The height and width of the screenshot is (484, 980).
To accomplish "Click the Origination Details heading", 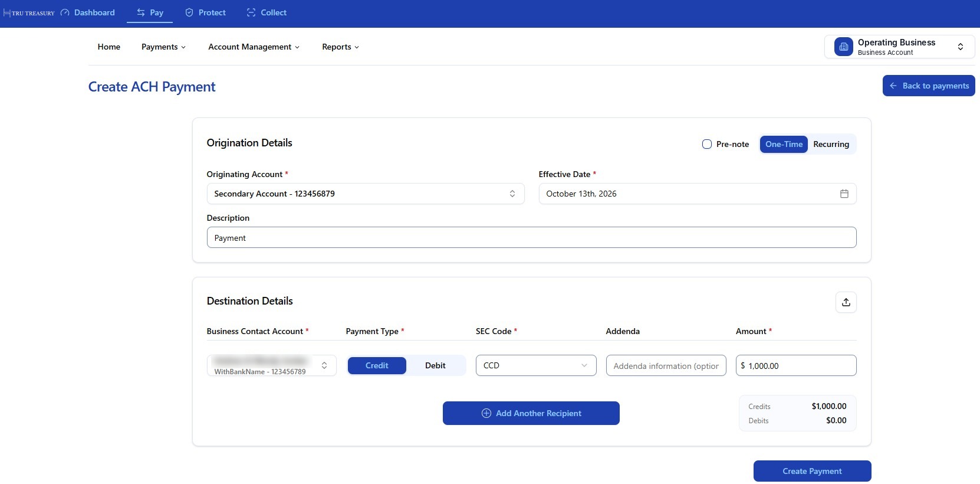I will coord(249,143).
